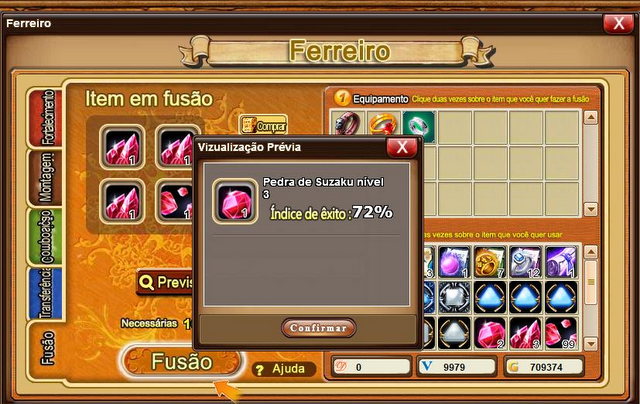Screen dimensions: 640x404
Task: Click the large Fusão button
Action: point(182,361)
